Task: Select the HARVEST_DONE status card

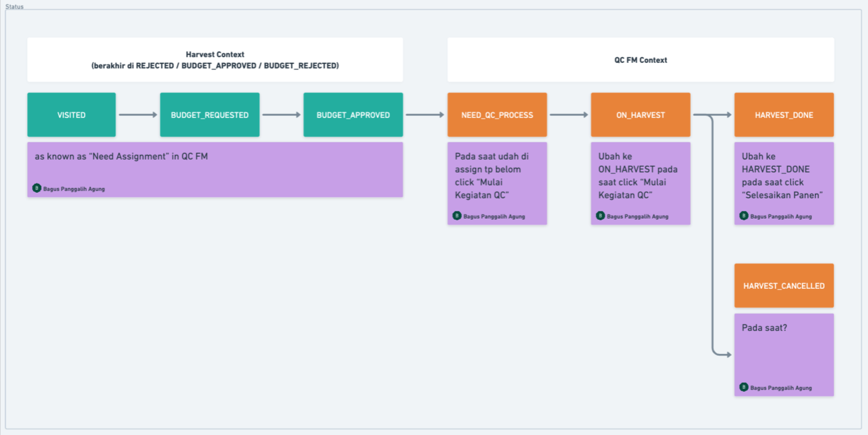Action: (x=784, y=115)
